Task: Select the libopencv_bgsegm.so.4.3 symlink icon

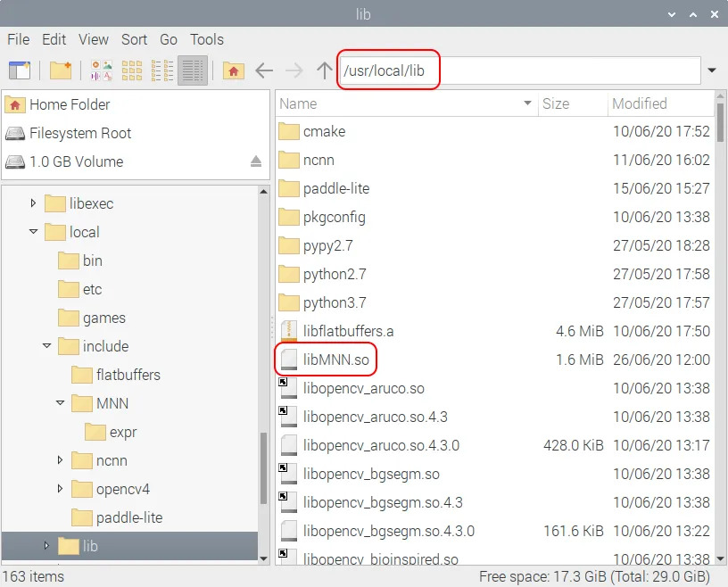Action: 288,502
